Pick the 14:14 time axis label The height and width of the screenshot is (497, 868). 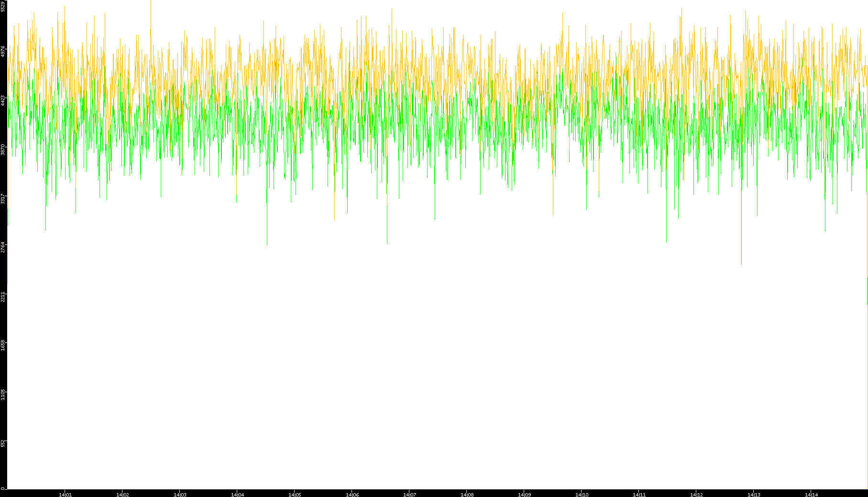coord(811,495)
